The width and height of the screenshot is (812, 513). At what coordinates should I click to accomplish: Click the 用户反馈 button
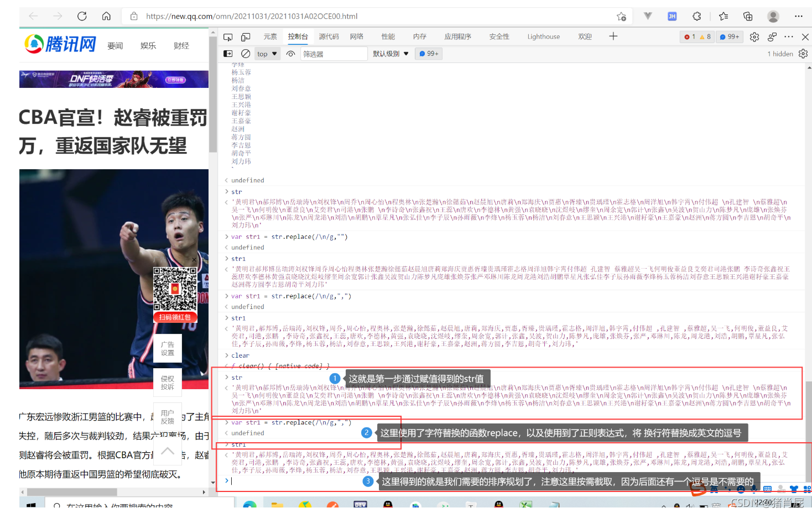pyautogui.click(x=168, y=417)
